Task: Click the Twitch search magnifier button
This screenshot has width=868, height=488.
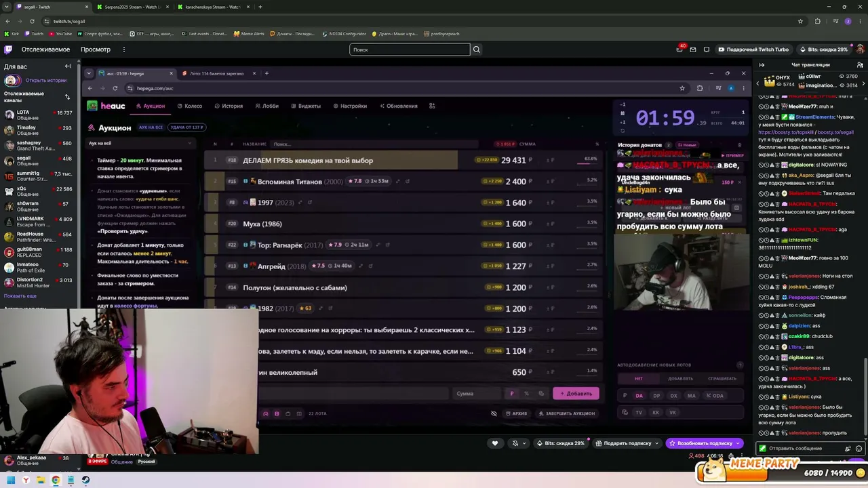Action: point(477,49)
